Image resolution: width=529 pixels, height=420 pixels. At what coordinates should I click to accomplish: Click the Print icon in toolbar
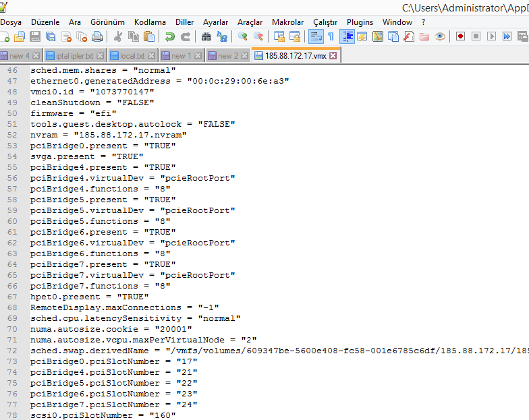point(97,36)
